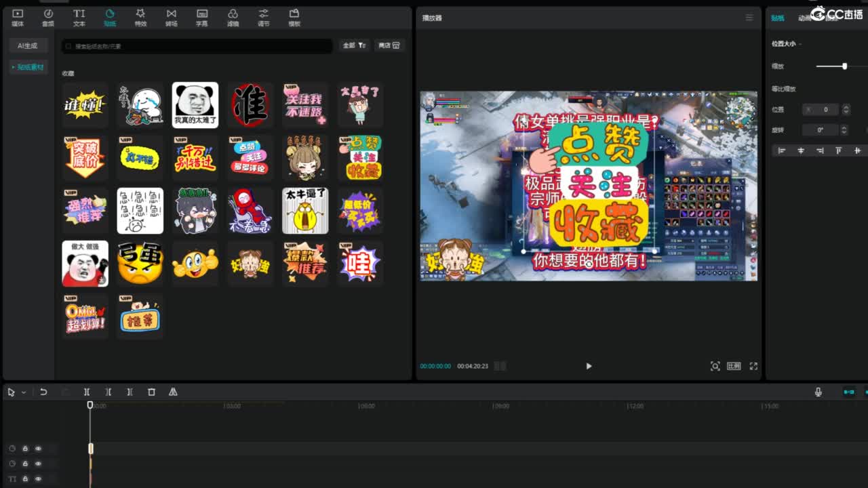Click the 缩放 scale slider handle
Image resolution: width=868 pixels, height=488 pixels.
[844, 66]
